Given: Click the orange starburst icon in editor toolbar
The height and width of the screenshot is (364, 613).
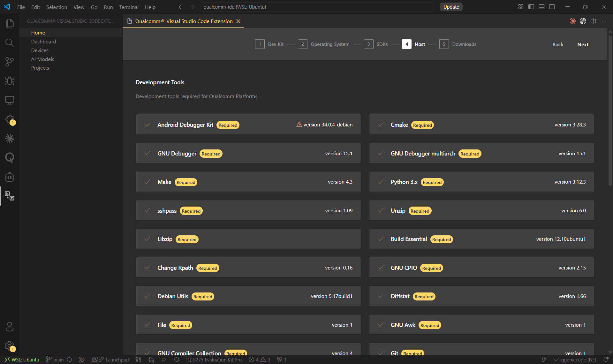Looking at the screenshot, I should coord(573,21).
